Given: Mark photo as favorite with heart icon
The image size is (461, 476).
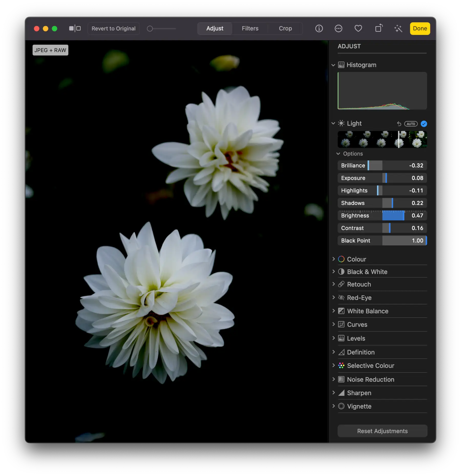Looking at the screenshot, I should 358,28.
